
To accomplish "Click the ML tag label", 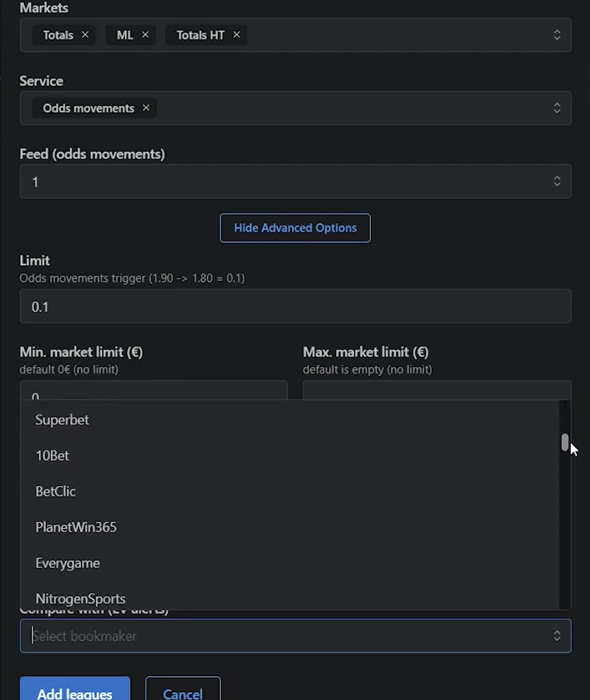I will [x=125, y=35].
